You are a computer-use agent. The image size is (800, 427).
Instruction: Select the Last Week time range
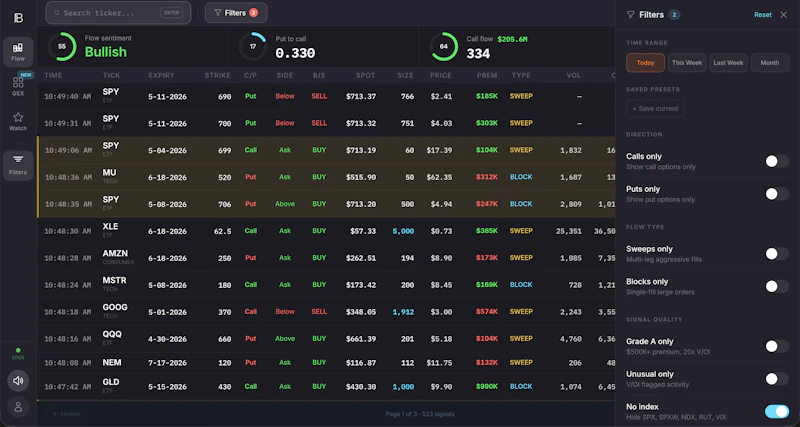pos(728,63)
